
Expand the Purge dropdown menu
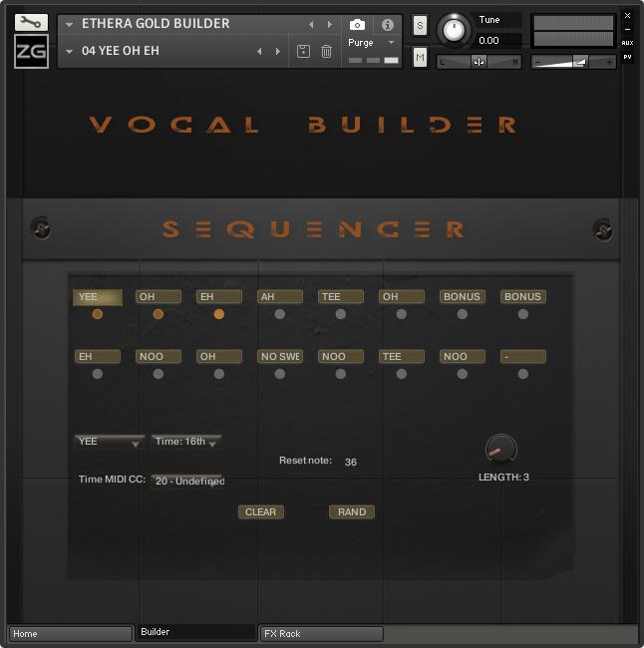pos(392,43)
